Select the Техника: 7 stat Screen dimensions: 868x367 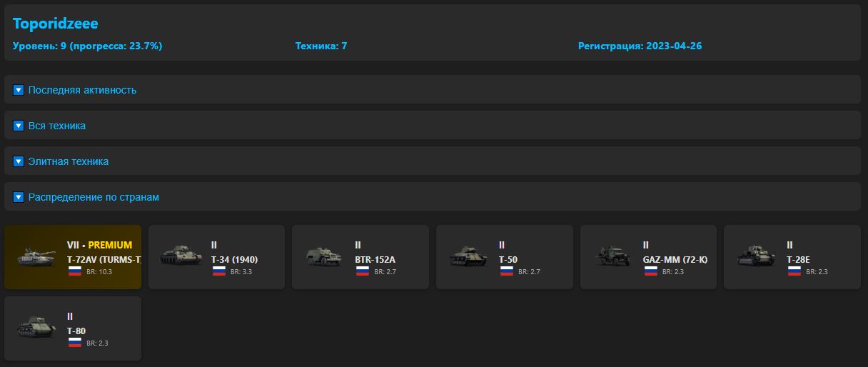[321, 46]
